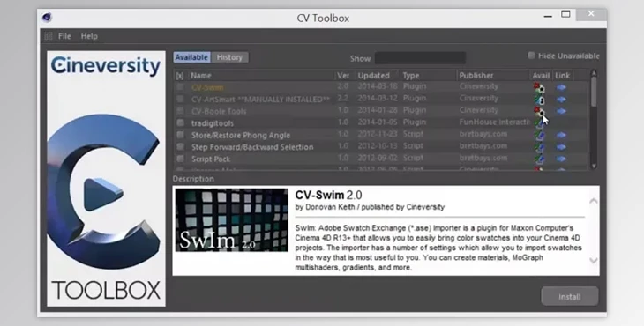The width and height of the screenshot is (644, 326).
Task: Sort list by the Ver column
Action: click(x=344, y=76)
